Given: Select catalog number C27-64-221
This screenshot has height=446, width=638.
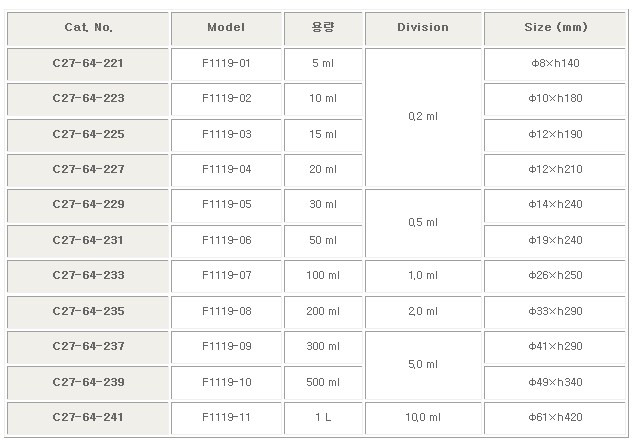Looking at the screenshot, I should [x=88, y=63].
